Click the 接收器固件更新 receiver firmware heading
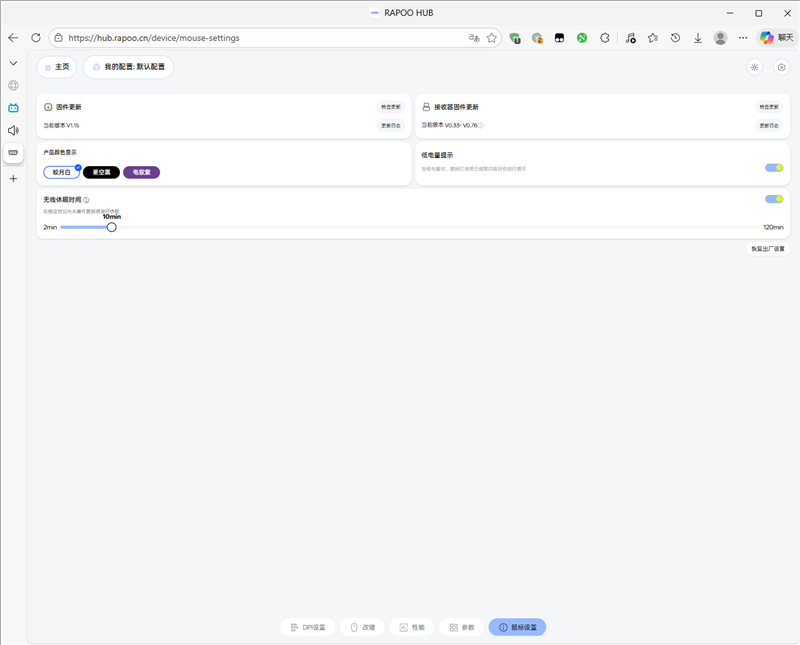Image resolution: width=800 pixels, height=645 pixels. 456,107
